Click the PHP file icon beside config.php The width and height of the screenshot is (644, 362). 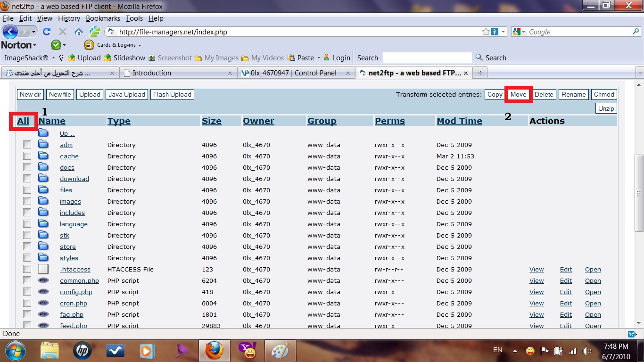(43, 292)
